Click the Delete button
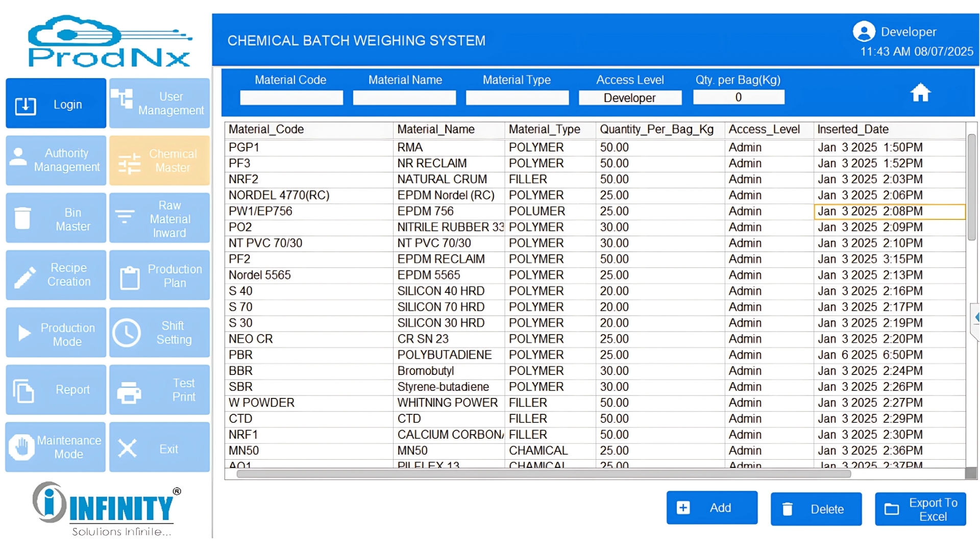This screenshot has height=551, width=980. [816, 509]
